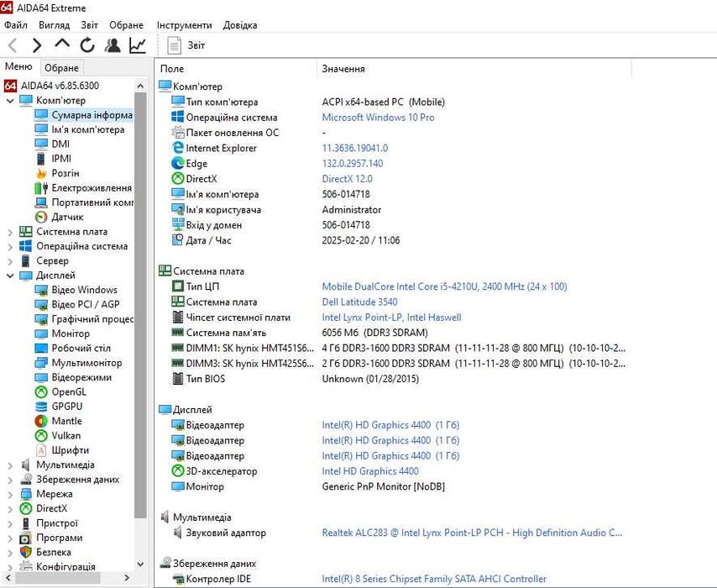Collapse the Комп'ютер tree node
The image size is (717, 588).
[x=10, y=101]
